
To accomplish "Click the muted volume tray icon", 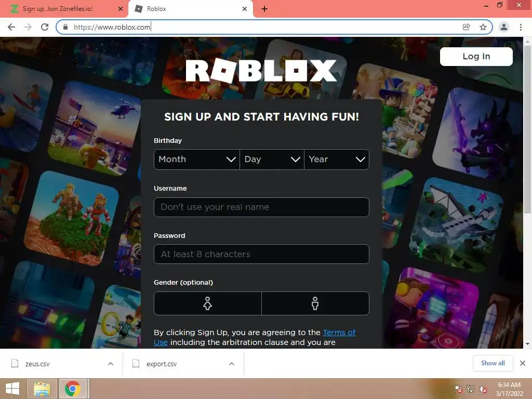I will (x=483, y=389).
